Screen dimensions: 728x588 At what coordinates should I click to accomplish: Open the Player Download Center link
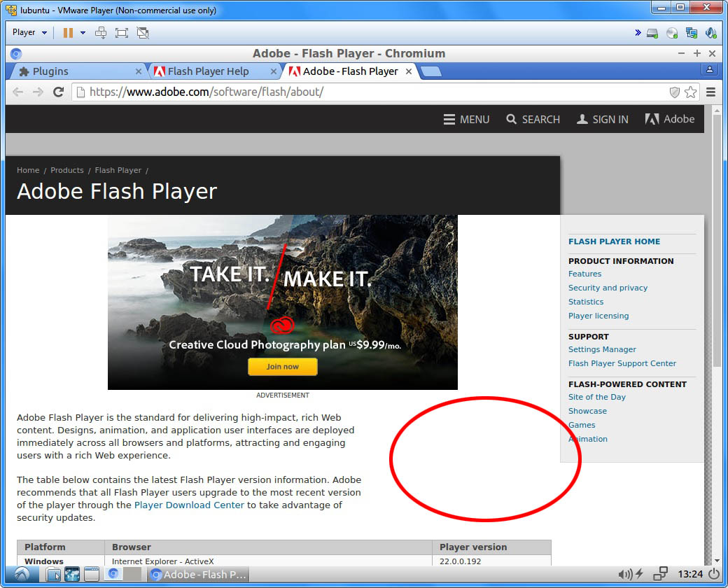point(189,505)
